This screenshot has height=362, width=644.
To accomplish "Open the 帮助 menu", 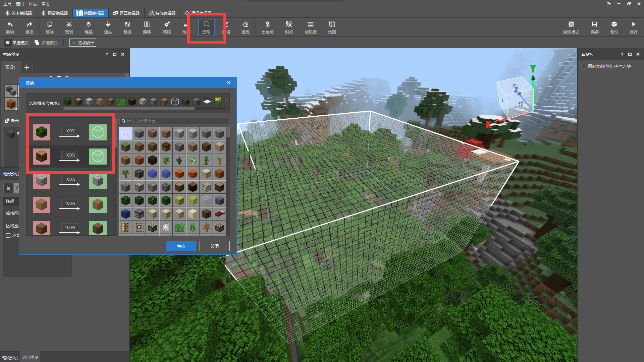I will coord(46,4).
